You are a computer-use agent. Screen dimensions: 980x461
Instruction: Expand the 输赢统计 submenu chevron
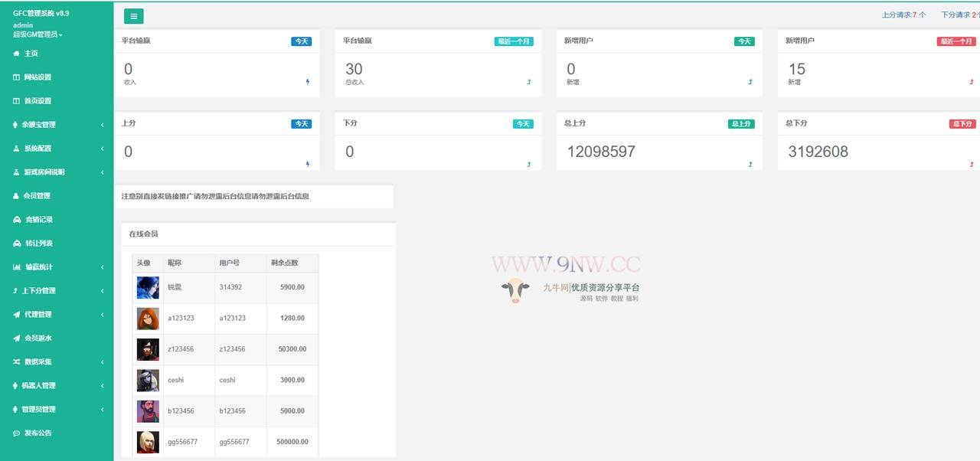click(x=103, y=267)
